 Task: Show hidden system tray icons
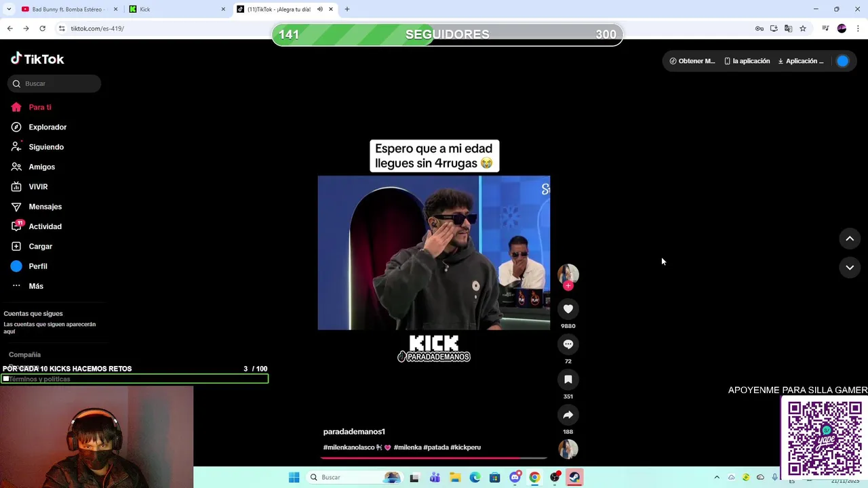[x=717, y=477]
